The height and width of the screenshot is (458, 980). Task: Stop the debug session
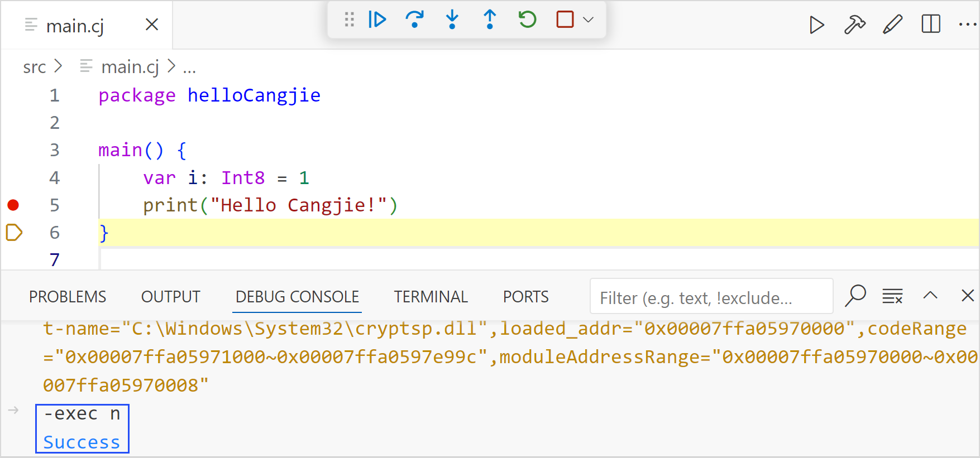pos(565,20)
